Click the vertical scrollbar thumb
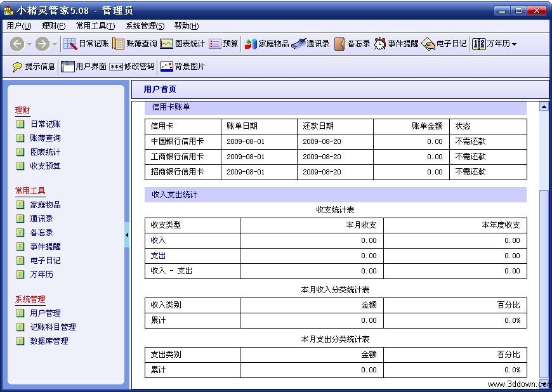The height and width of the screenshot is (392, 552). [x=544, y=284]
